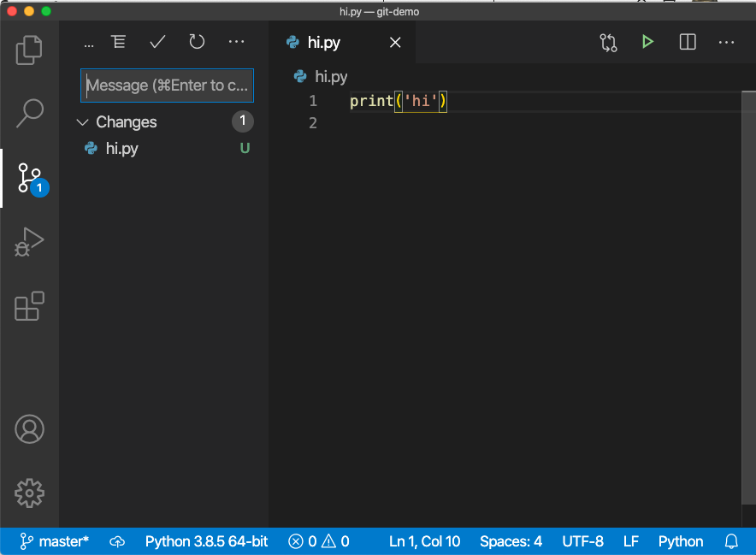Image resolution: width=756 pixels, height=555 pixels.
Task: Select the hi.py editor tab
Action: (323, 43)
